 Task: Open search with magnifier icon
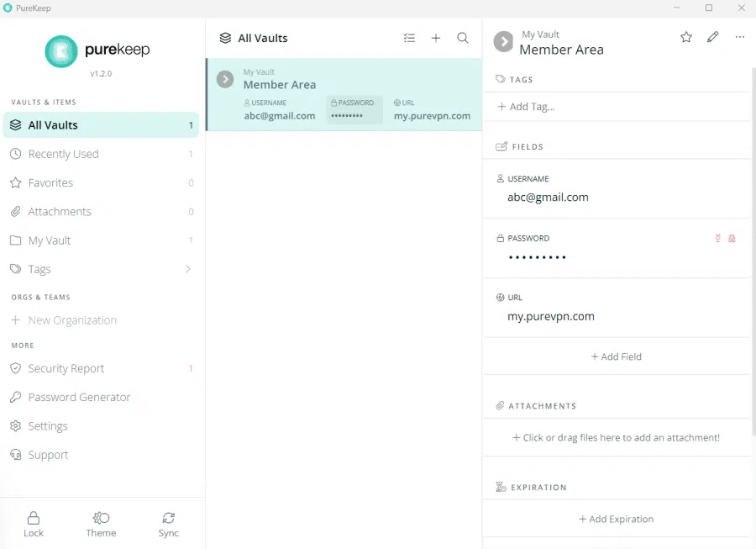463,38
